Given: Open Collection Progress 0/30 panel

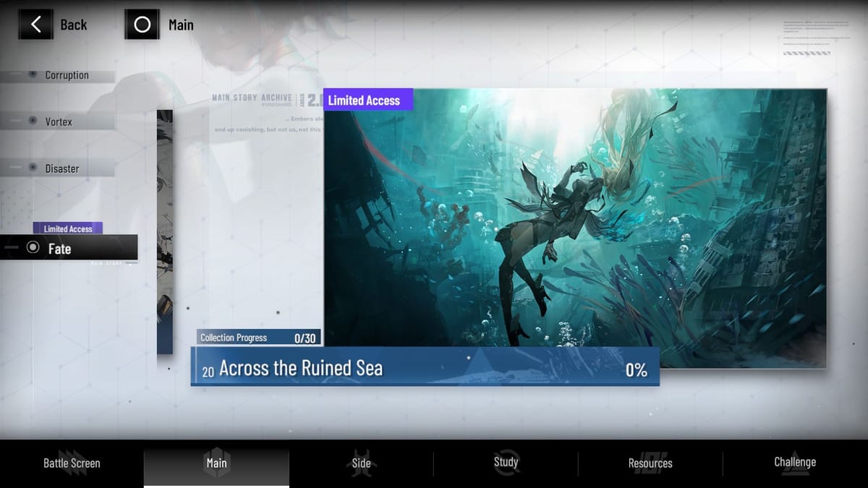Looking at the screenshot, I should click(x=258, y=338).
